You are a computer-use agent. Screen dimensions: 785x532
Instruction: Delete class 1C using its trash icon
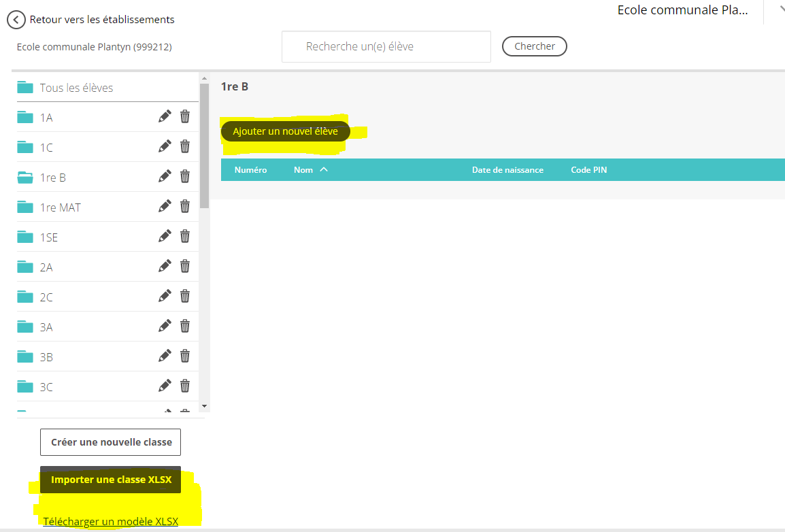[185, 147]
